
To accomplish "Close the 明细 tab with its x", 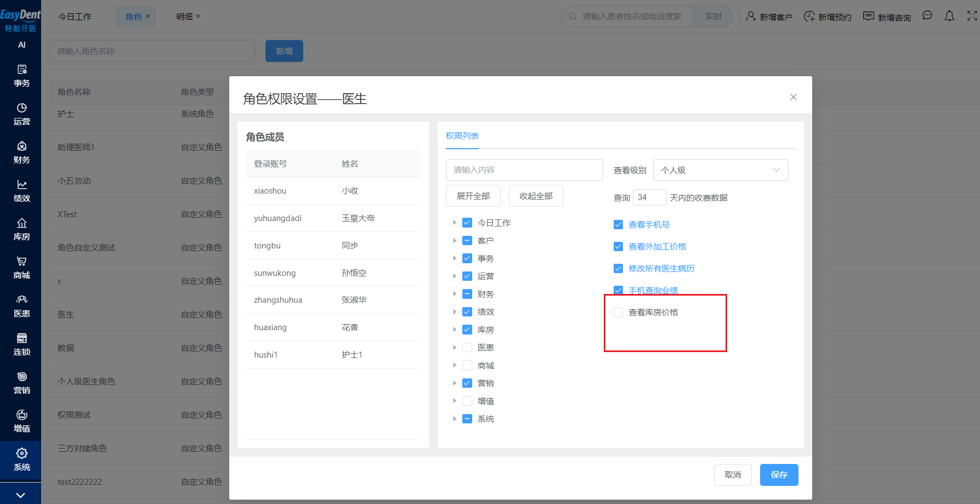I will pyautogui.click(x=199, y=16).
